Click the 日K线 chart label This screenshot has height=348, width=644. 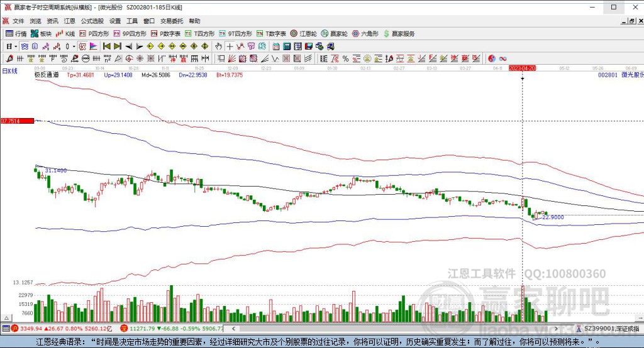(10, 71)
